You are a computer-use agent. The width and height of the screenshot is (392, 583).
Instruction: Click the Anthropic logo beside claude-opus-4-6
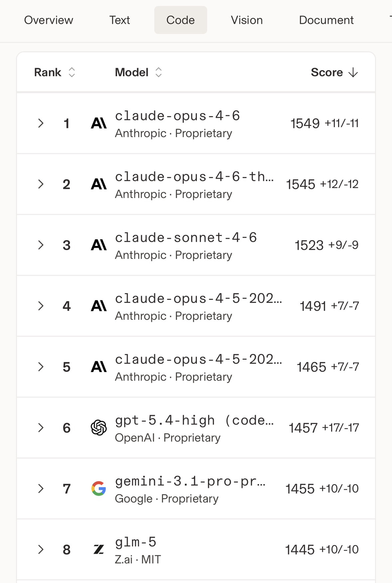[99, 123]
